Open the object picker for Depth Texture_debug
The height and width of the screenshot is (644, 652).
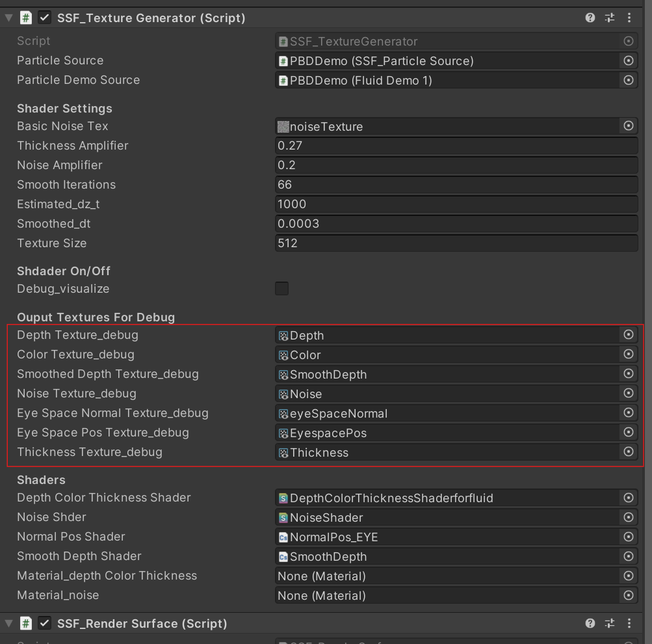pos(628,335)
